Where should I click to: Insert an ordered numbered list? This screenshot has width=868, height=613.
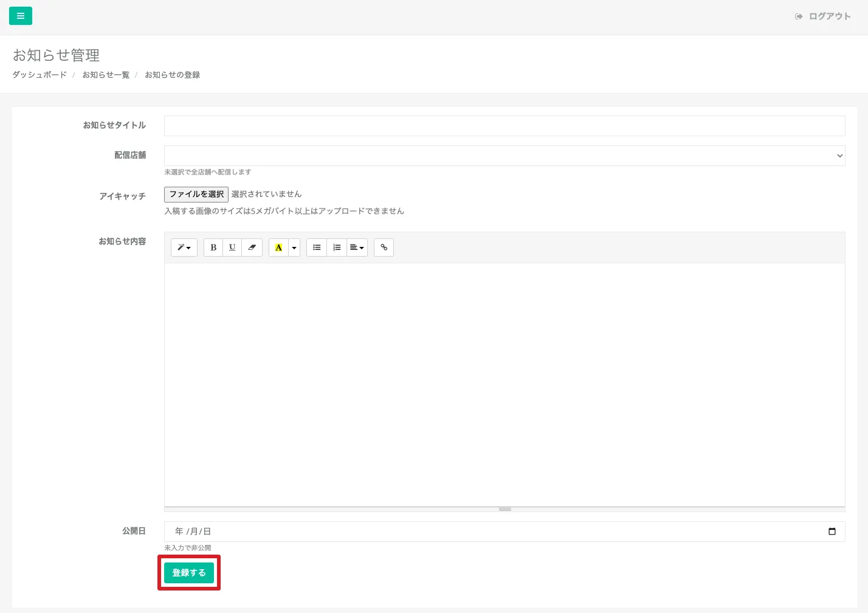tap(337, 248)
